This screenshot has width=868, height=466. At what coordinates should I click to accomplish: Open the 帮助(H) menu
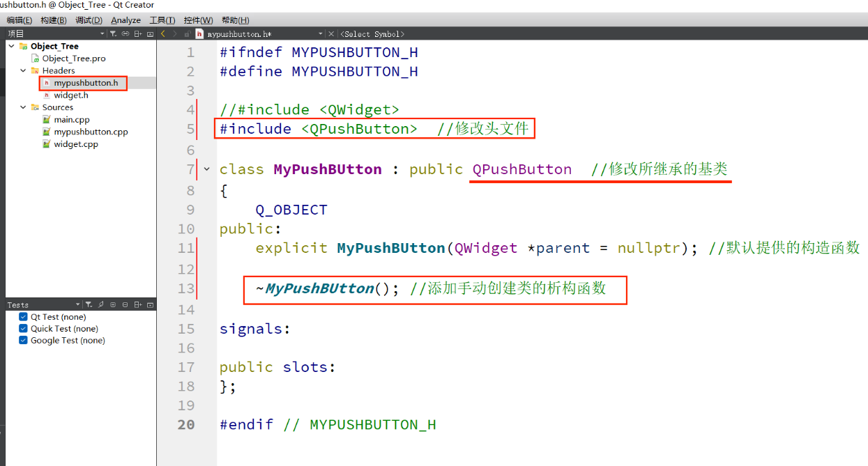235,20
